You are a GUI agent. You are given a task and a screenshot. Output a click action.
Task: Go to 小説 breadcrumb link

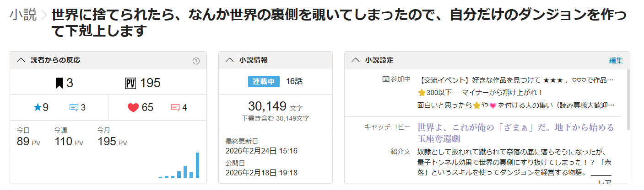(x=23, y=15)
